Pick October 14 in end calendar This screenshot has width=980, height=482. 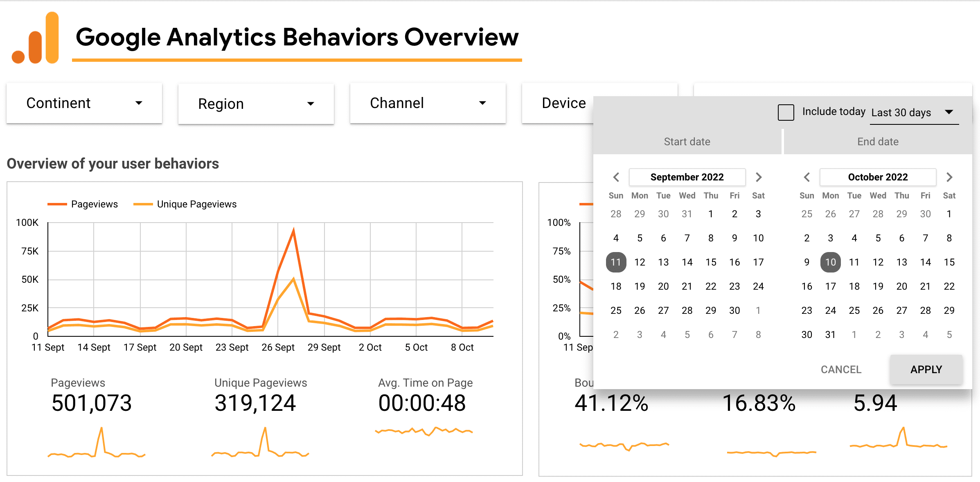(x=925, y=262)
